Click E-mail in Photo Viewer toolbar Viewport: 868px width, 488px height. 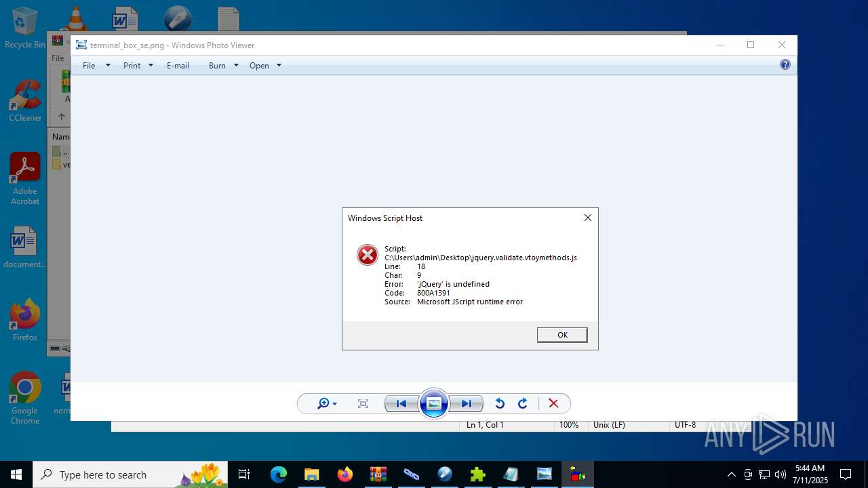(x=178, y=66)
